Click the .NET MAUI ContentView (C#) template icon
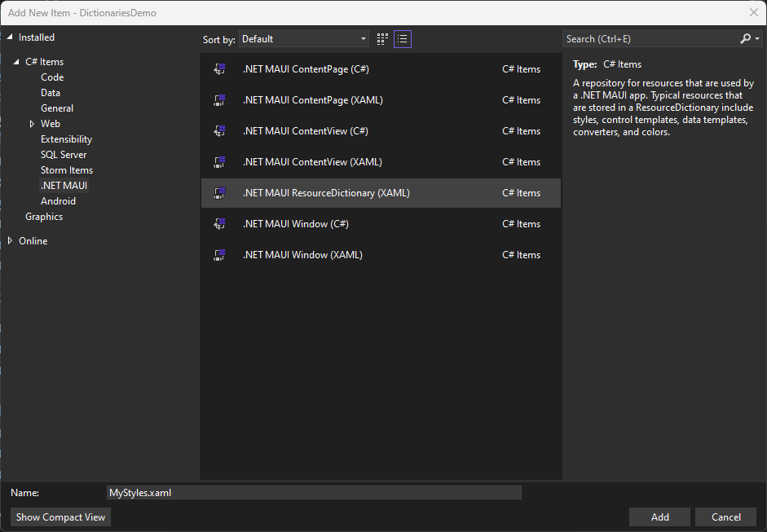 (x=219, y=131)
